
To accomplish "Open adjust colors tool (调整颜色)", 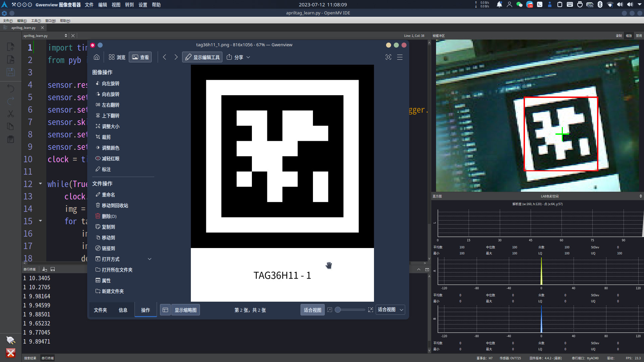I will (107, 148).
